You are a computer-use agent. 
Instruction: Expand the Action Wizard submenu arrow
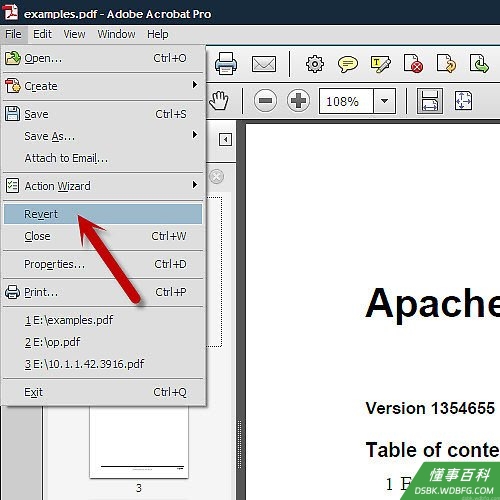pyautogui.click(x=195, y=185)
